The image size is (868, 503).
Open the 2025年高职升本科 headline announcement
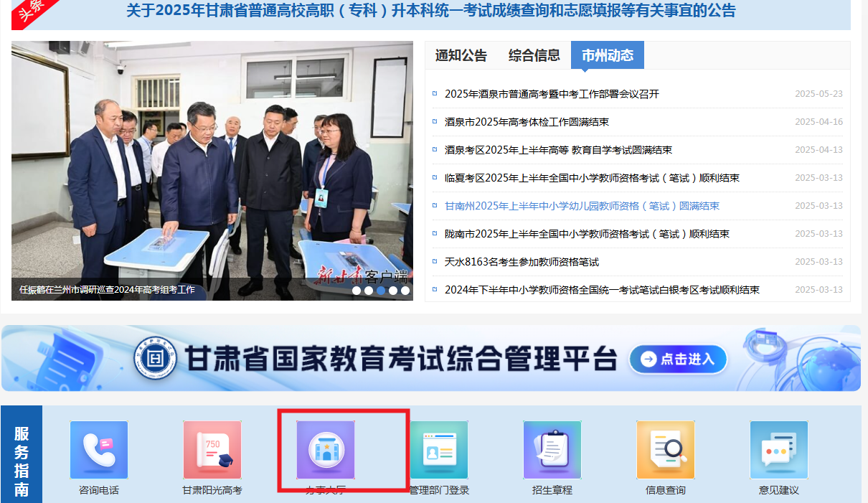pyautogui.click(x=430, y=11)
